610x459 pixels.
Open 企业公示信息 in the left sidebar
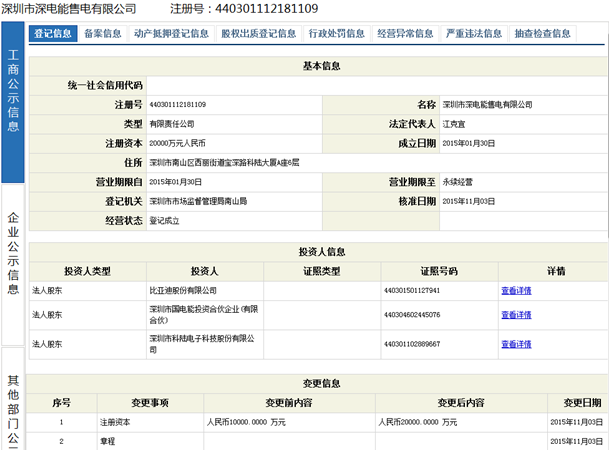13,255
